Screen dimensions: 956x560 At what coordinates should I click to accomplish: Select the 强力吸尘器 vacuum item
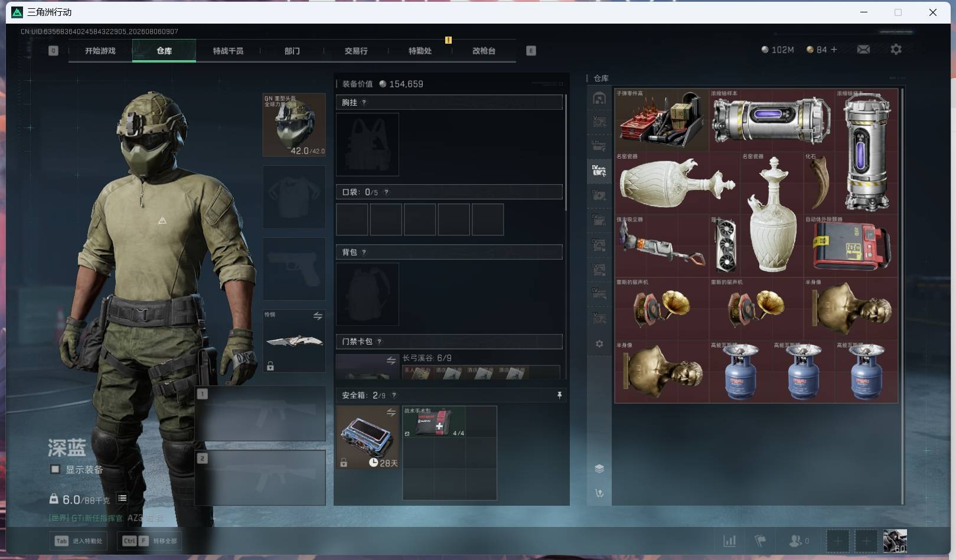(x=661, y=245)
